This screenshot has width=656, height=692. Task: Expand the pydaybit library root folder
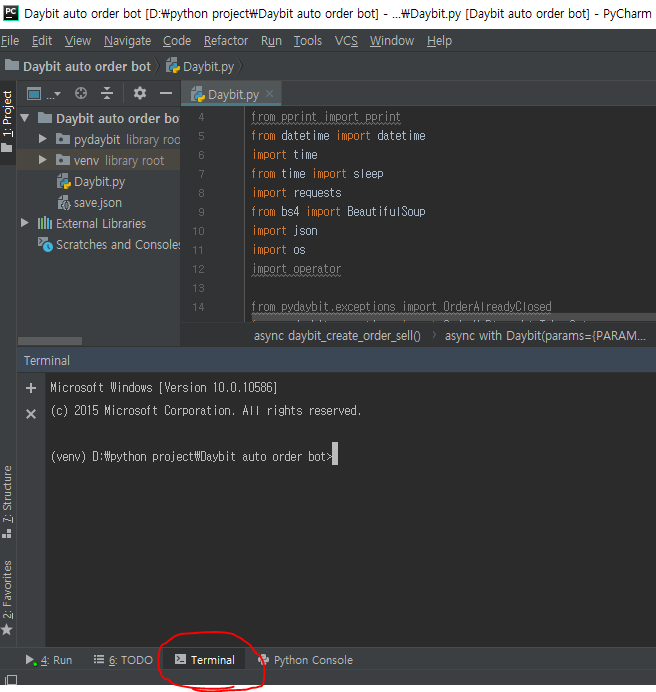click(43, 139)
